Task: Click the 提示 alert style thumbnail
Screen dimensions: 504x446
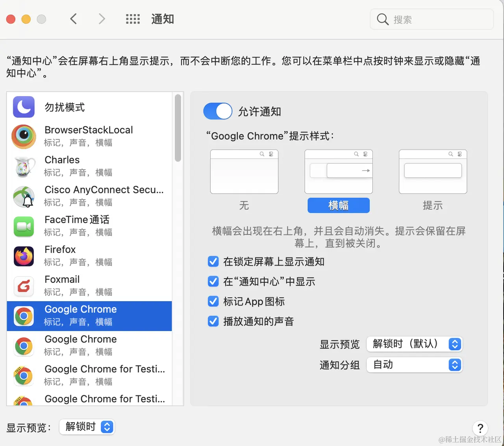Action: point(433,172)
